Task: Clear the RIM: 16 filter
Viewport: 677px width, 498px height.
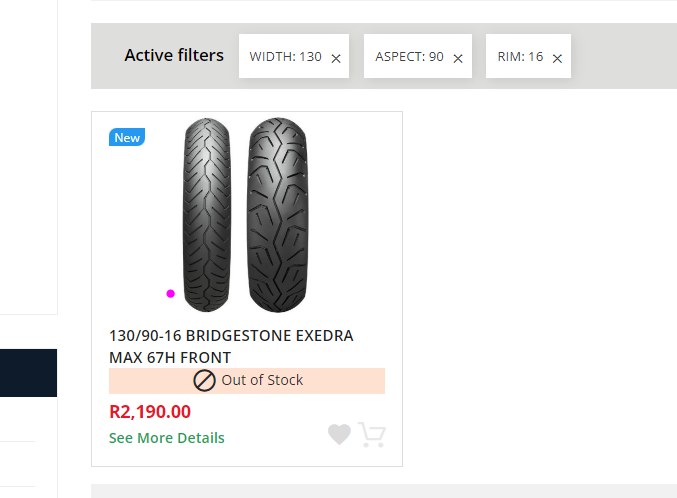Action: click(557, 59)
